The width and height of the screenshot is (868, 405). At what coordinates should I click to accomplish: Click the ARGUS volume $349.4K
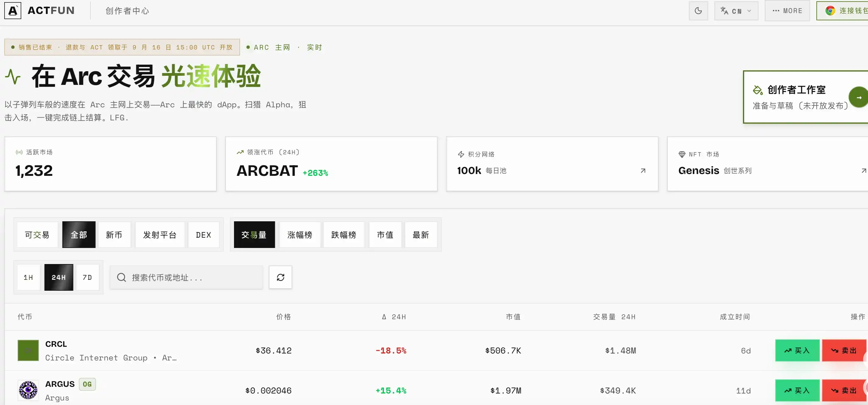618,390
